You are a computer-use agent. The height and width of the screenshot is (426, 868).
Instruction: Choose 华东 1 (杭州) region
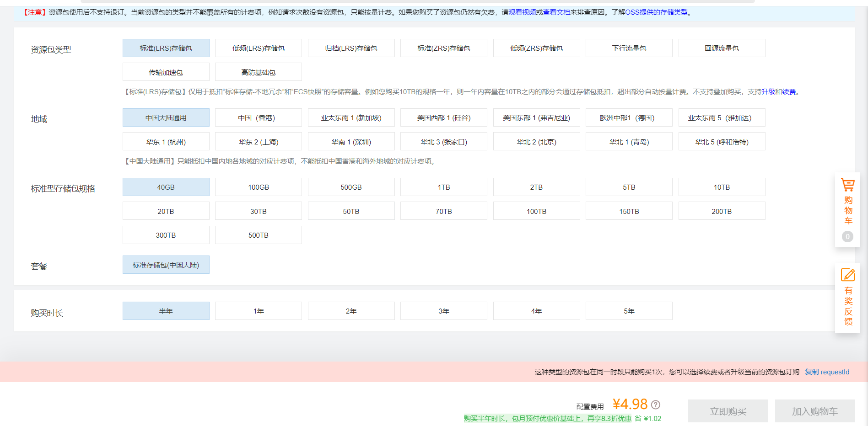[x=166, y=142]
